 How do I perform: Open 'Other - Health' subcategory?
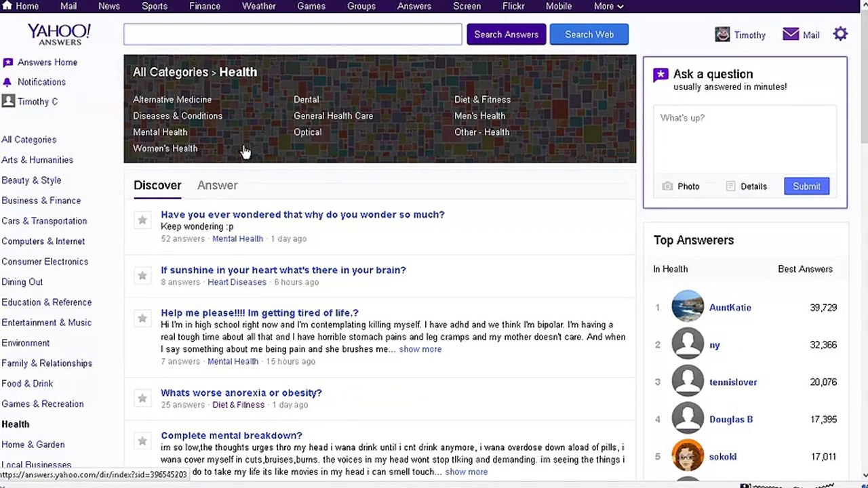click(482, 132)
